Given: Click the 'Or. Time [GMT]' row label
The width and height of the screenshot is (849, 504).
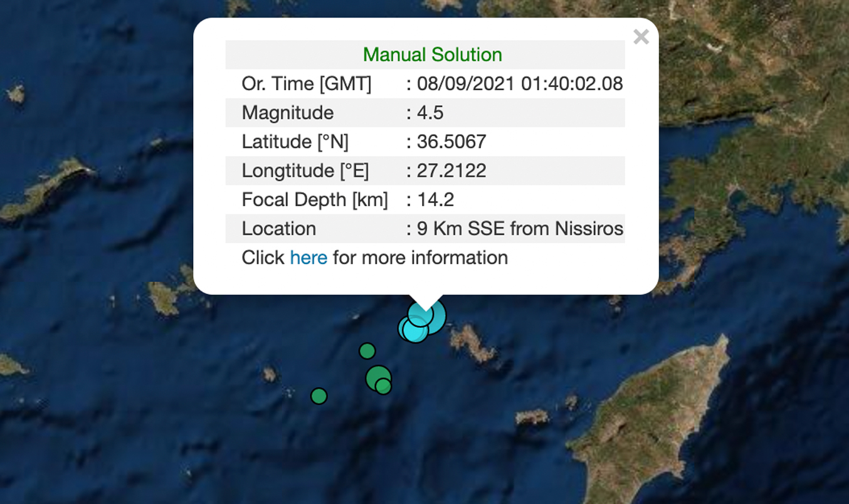Looking at the screenshot, I should 306,84.
